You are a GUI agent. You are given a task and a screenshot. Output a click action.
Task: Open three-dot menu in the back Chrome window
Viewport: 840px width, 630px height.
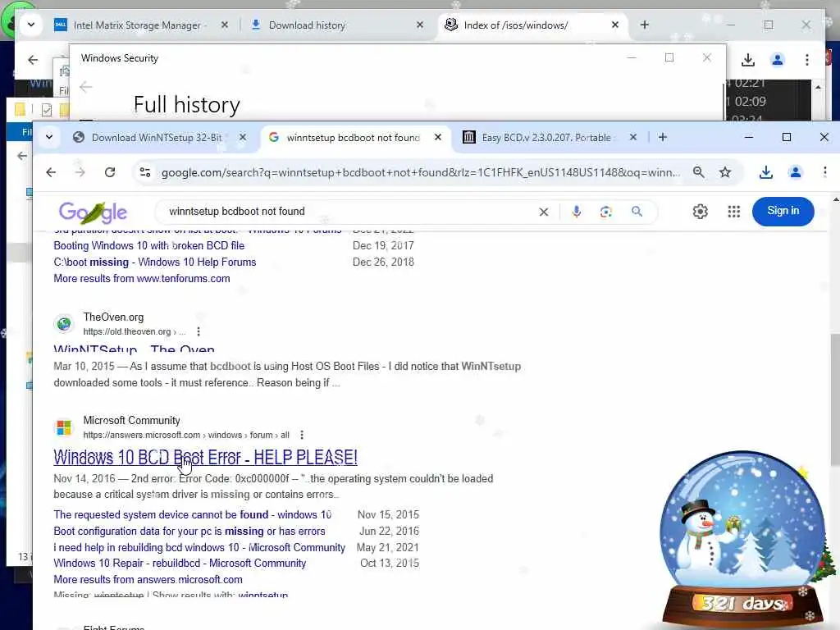coord(807,60)
